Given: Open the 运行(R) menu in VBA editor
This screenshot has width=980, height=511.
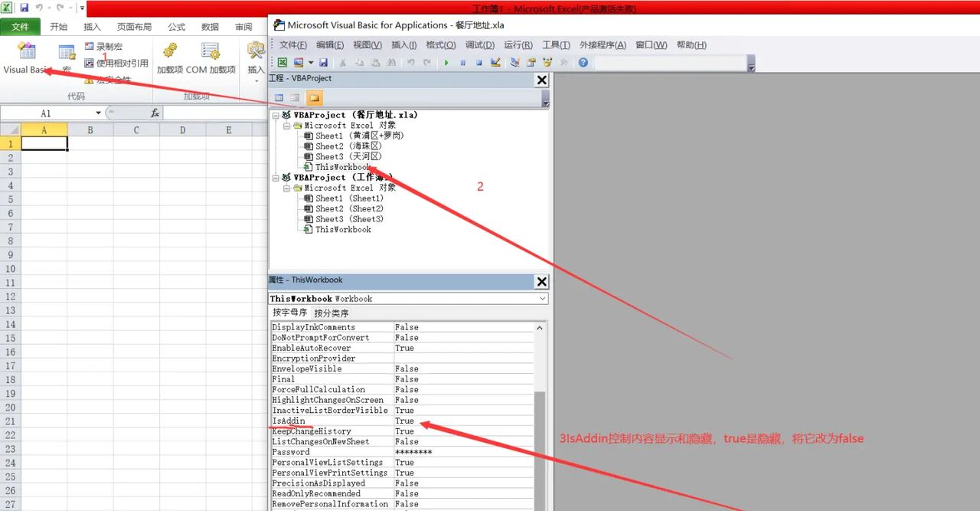Looking at the screenshot, I should click(518, 45).
